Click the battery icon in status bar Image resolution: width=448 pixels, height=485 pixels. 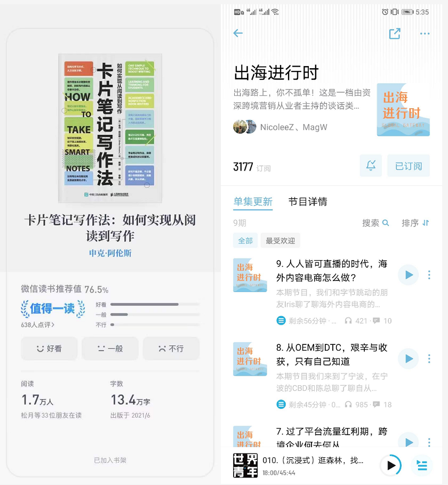pos(408,12)
